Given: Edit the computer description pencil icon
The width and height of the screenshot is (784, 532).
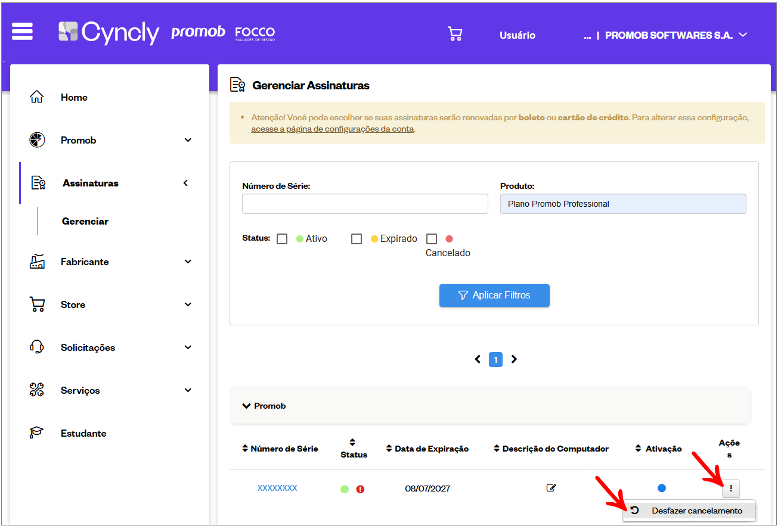Looking at the screenshot, I should (x=551, y=488).
